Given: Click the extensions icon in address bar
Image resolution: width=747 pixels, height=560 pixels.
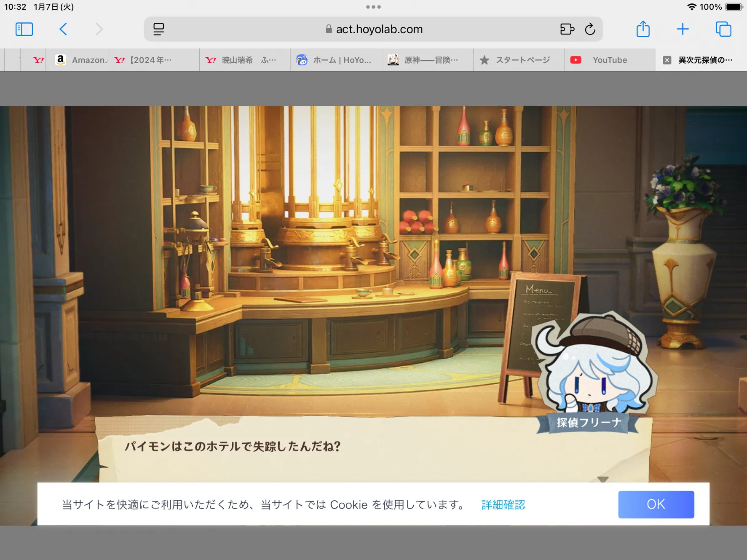Looking at the screenshot, I should pyautogui.click(x=567, y=29).
